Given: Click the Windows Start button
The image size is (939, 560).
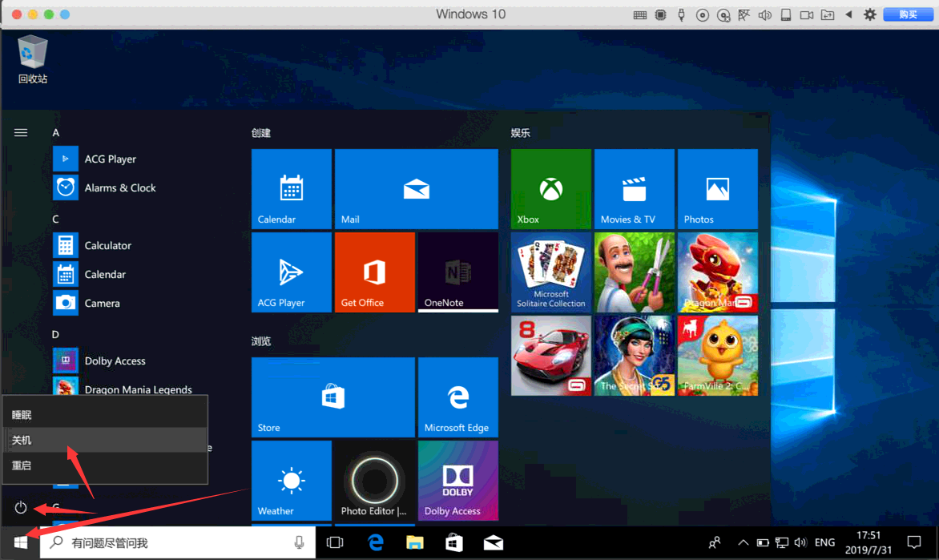Looking at the screenshot, I should pyautogui.click(x=20, y=542).
